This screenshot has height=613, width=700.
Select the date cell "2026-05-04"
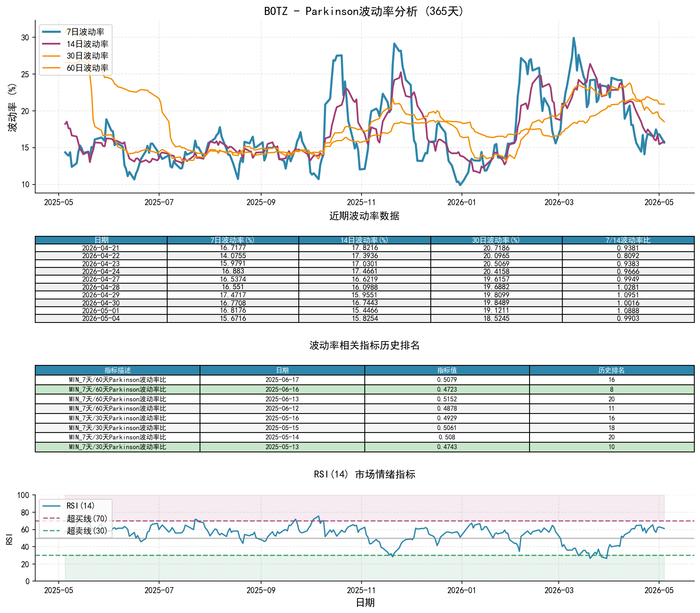click(101, 318)
